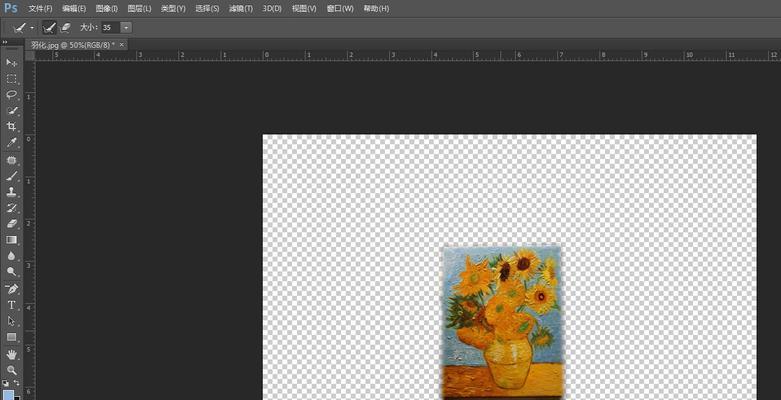
Task: Select the Blur tool
Action: tap(11, 256)
